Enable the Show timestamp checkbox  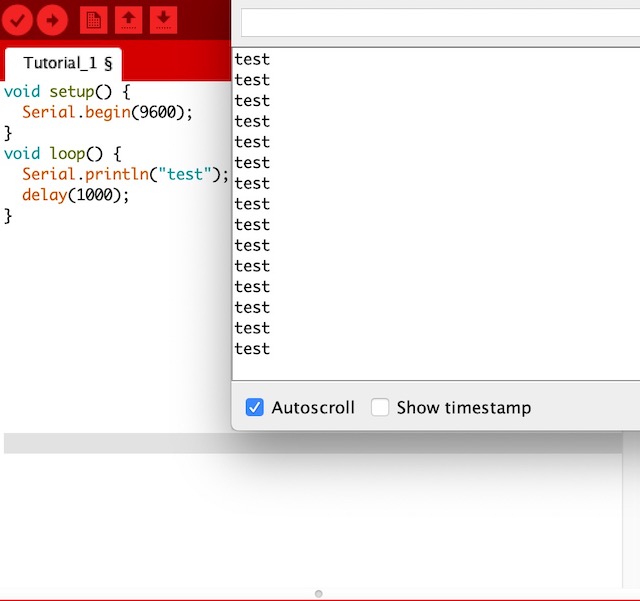(380, 407)
